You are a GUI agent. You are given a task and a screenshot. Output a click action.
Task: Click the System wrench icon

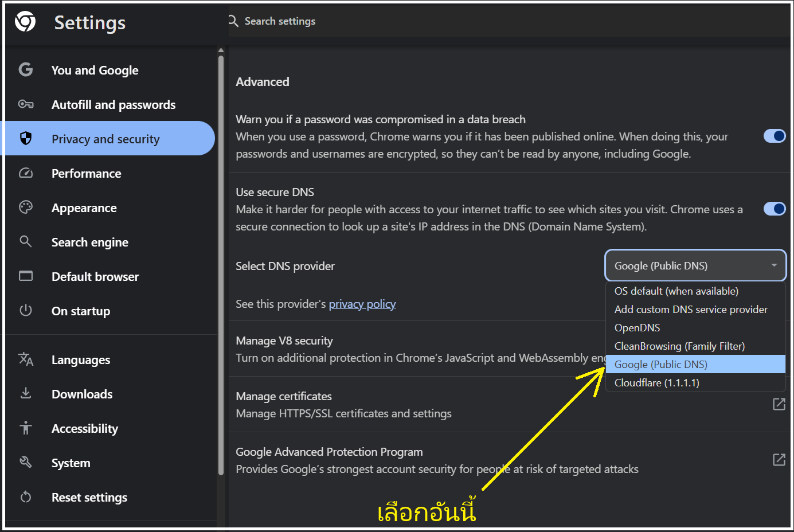(26, 462)
